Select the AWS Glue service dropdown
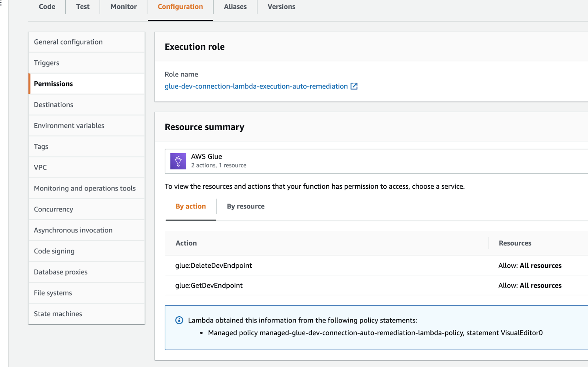This screenshot has width=588, height=367. pos(375,161)
